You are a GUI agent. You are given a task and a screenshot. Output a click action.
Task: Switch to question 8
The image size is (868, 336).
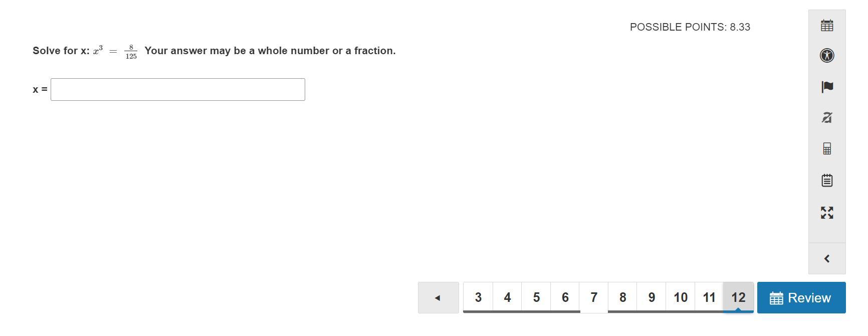pos(622,297)
